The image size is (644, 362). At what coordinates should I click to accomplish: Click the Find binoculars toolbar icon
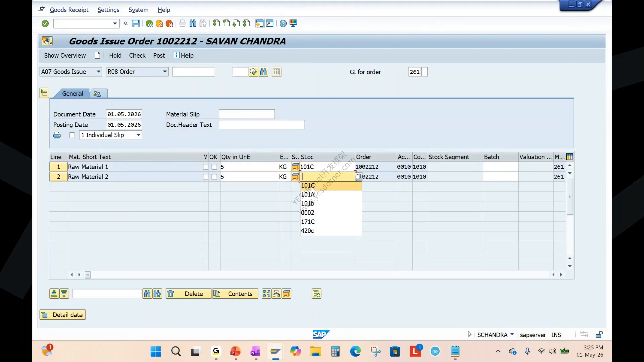click(x=193, y=23)
